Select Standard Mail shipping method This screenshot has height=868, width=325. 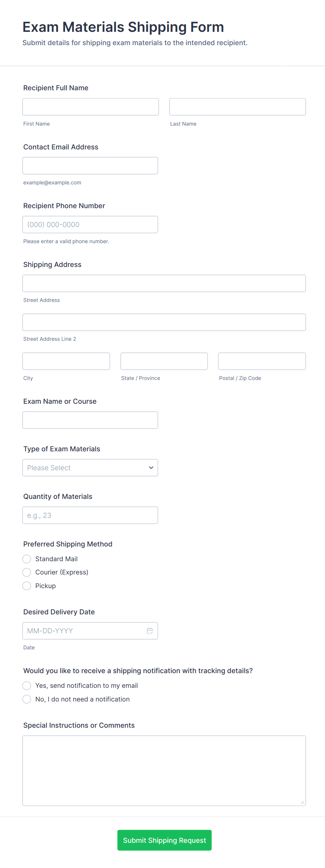click(x=27, y=559)
